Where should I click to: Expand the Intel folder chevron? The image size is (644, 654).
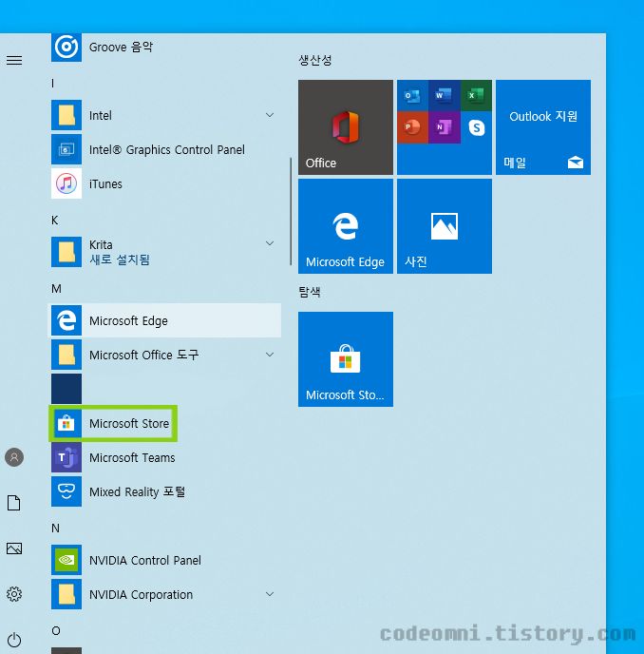click(270, 115)
